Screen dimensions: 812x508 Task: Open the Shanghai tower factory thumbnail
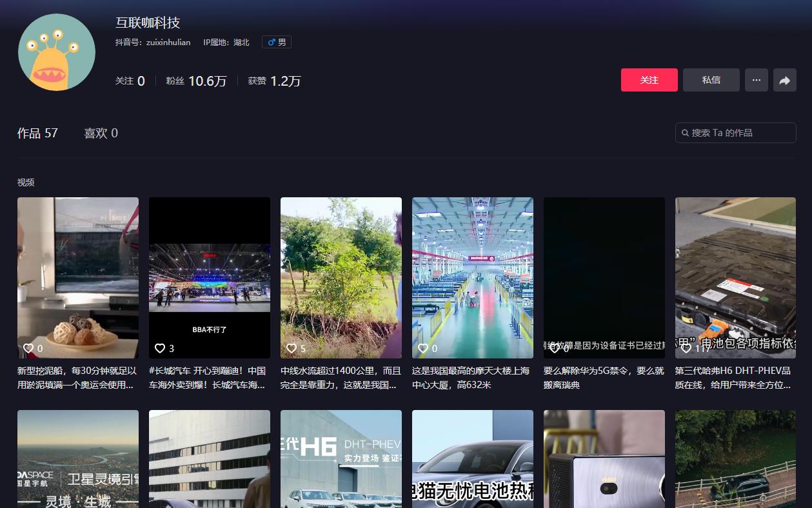click(x=473, y=278)
